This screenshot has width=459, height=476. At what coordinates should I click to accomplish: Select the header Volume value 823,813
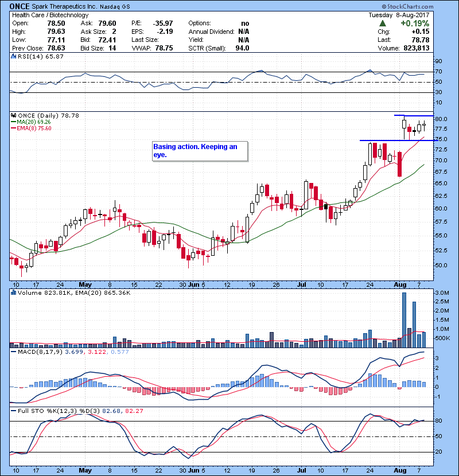[417, 48]
